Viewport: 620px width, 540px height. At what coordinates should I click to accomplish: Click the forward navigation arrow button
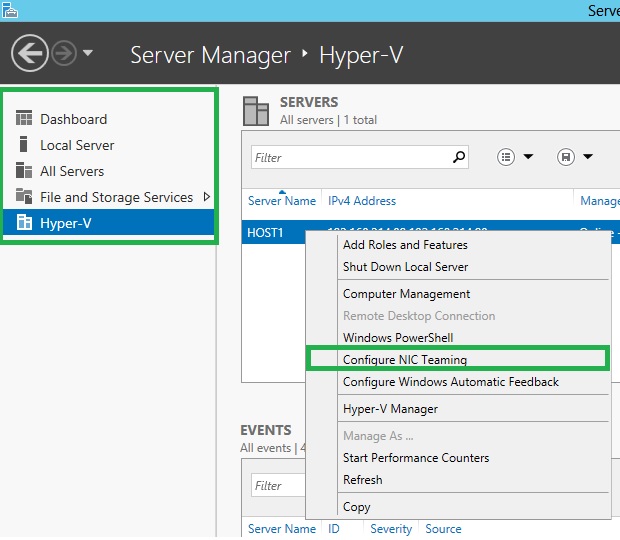tap(64, 53)
